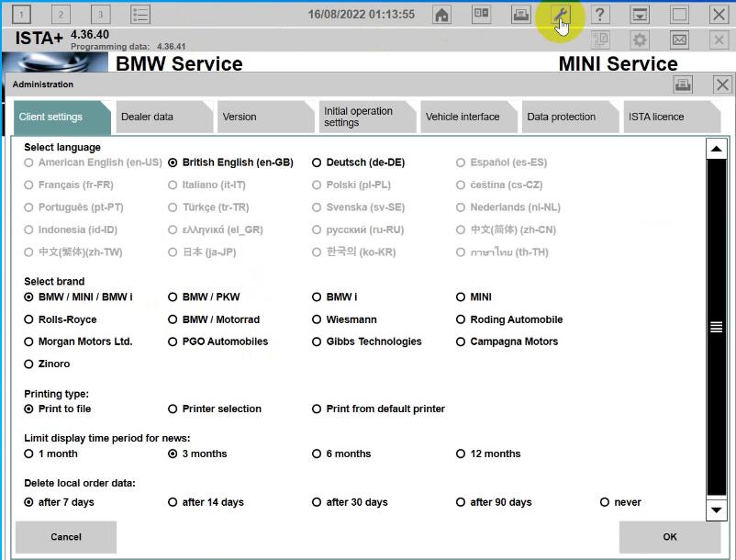Screen dimensions: 736x560
Task: Open help with the question mark icon
Action: click(x=599, y=15)
